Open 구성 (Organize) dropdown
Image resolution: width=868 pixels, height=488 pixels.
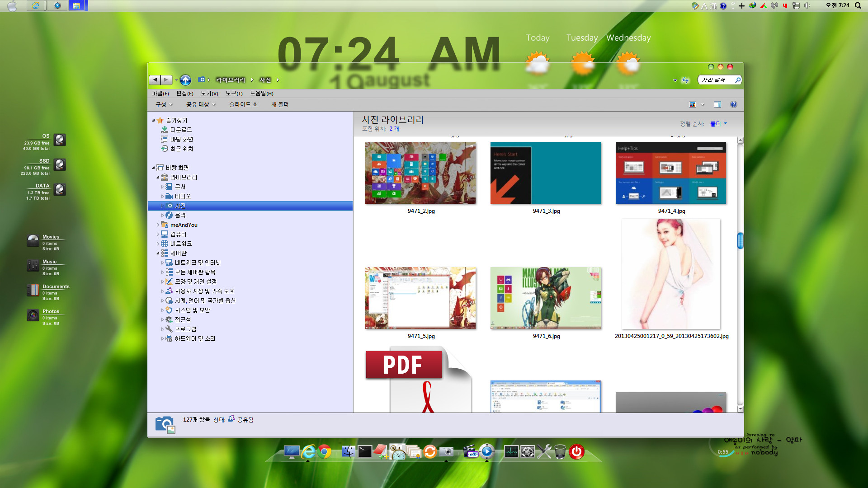click(164, 104)
